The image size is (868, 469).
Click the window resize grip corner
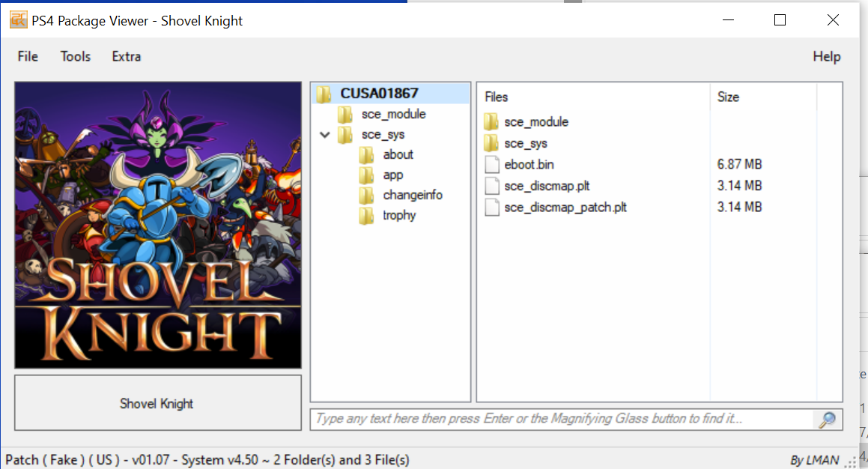[x=851, y=462]
